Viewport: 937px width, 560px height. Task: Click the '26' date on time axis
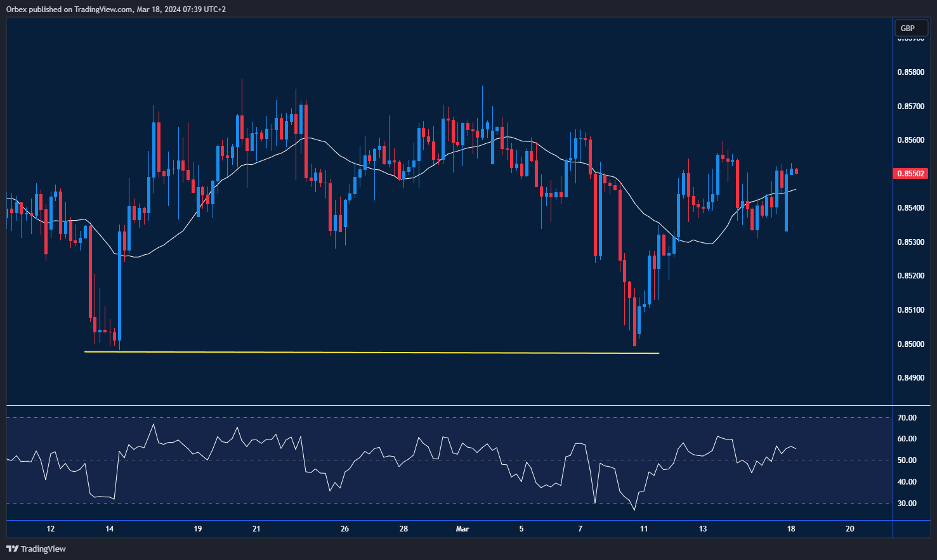point(344,529)
